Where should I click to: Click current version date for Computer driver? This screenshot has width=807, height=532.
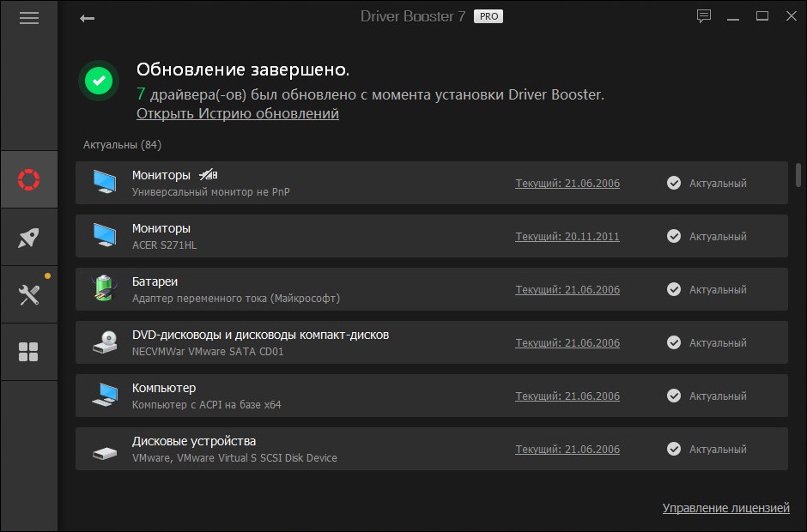pyautogui.click(x=567, y=396)
